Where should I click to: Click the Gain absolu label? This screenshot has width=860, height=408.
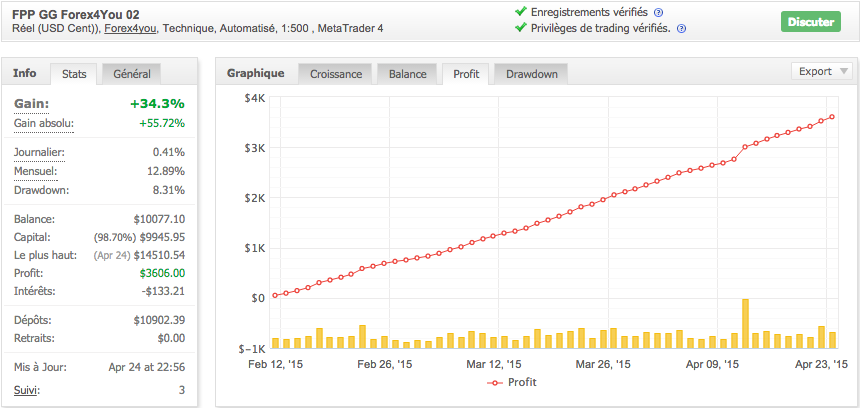tap(44, 123)
